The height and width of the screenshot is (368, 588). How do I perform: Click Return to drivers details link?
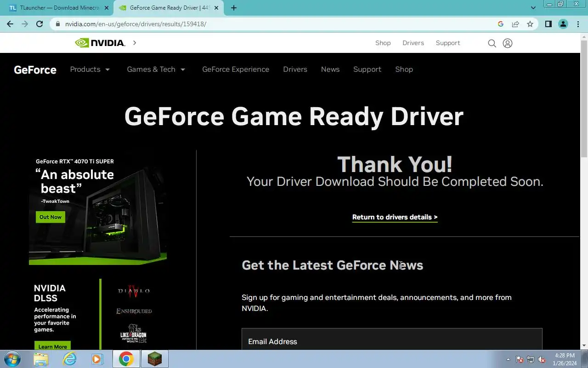click(395, 217)
